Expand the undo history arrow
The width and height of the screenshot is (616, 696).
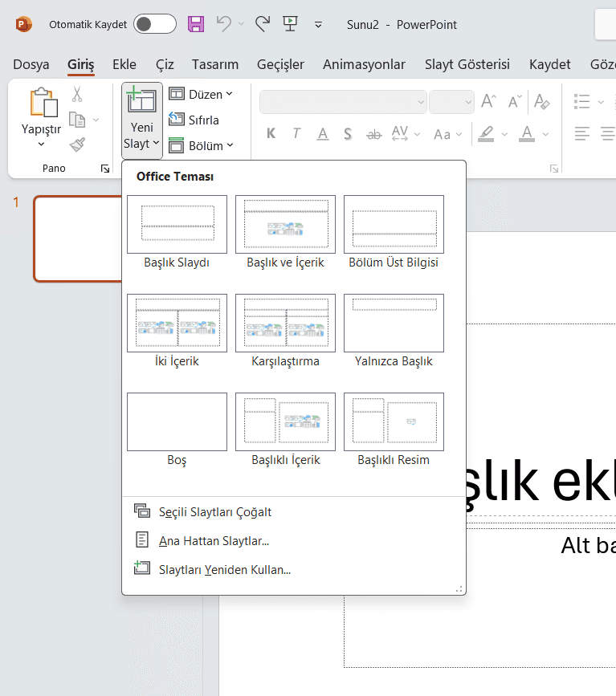[x=241, y=24]
